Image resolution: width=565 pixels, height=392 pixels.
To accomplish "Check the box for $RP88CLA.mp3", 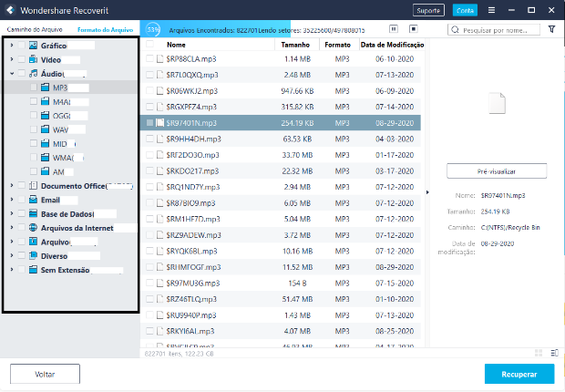I will pyautogui.click(x=150, y=59).
